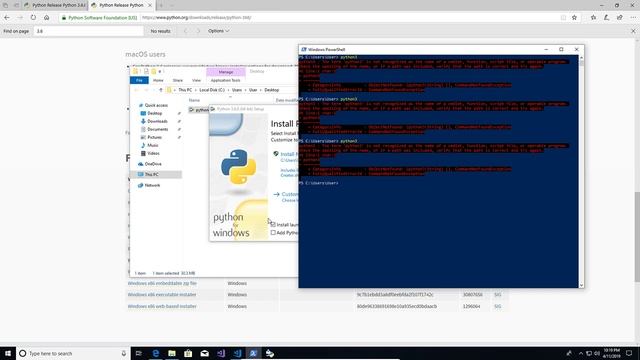Open Mail app from the taskbar
Image resolution: width=640 pixels, height=360 pixels.
click(204, 353)
